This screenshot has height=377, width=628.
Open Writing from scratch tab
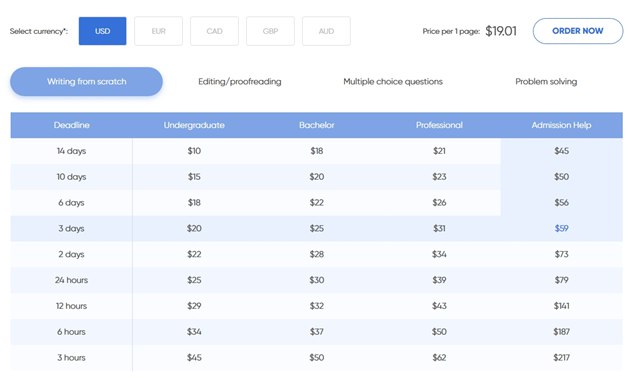pos(87,82)
